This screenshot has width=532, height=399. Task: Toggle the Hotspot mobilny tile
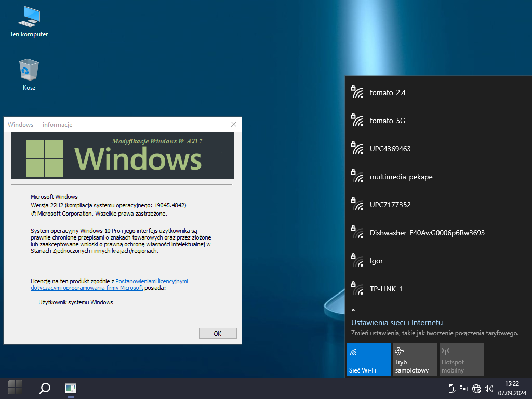(x=461, y=360)
